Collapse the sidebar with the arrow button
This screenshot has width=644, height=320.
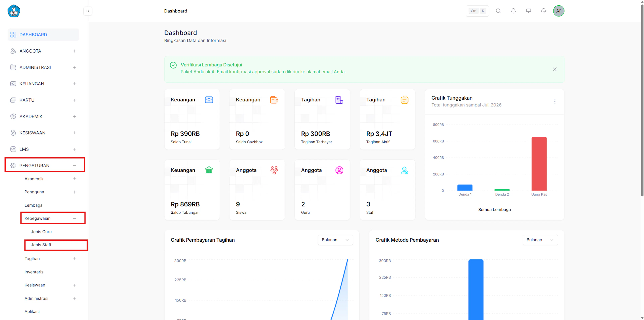[88, 11]
